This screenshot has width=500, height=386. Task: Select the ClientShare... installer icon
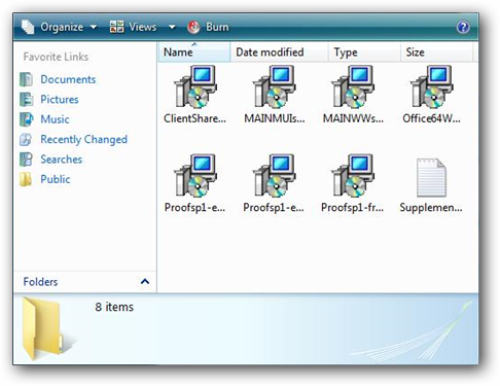coord(195,87)
